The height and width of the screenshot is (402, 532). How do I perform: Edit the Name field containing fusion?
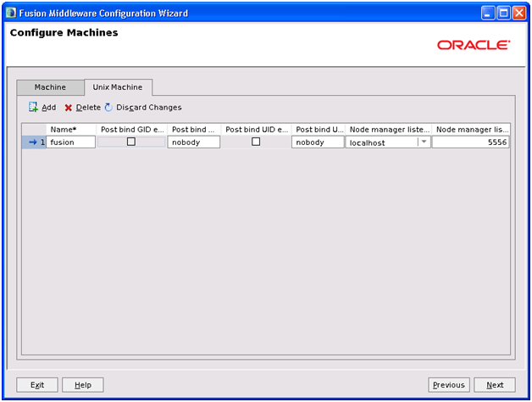coord(71,142)
